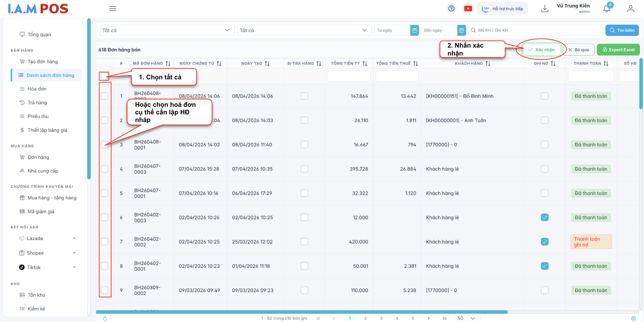
Task: Click the hamburger menu icon
Action: 113,9
